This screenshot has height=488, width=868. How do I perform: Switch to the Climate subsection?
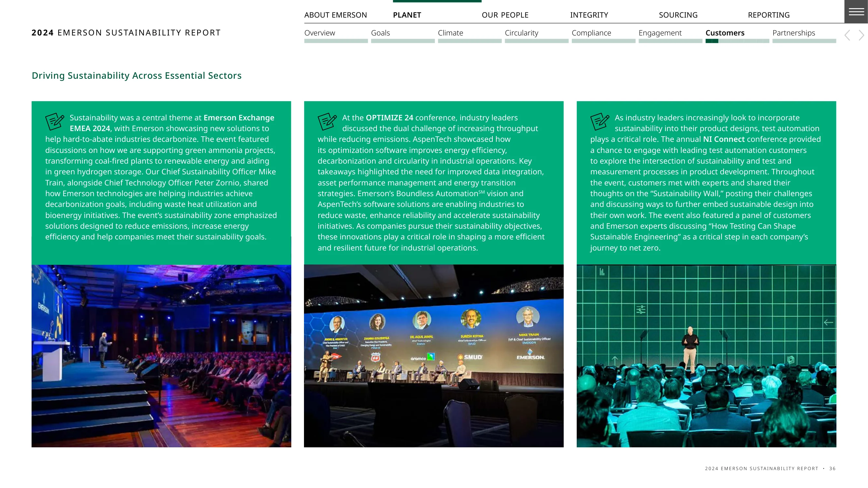(450, 33)
